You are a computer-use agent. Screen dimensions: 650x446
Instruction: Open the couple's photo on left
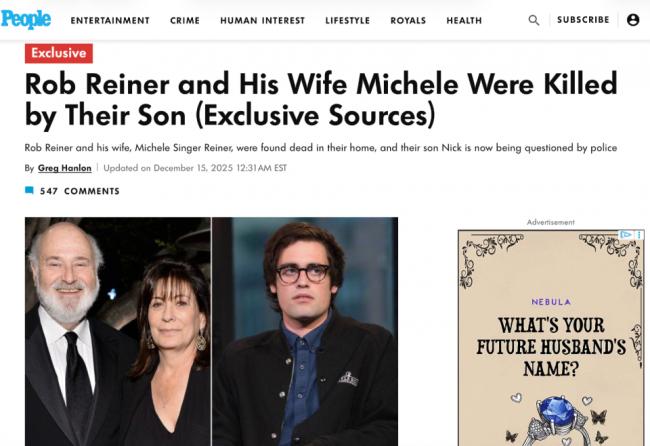tap(117, 331)
